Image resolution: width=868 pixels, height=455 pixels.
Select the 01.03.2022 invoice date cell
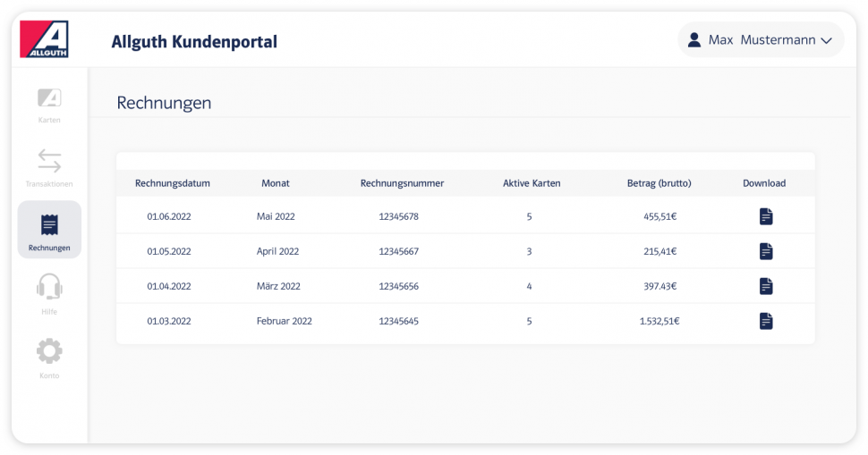[169, 321]
